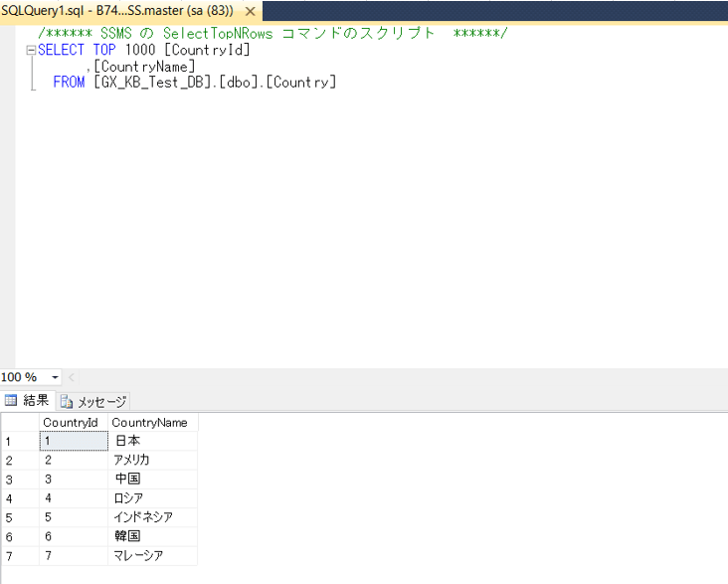
Task: Click the TOP keyword in the query
Action: (x=104, y=50)
